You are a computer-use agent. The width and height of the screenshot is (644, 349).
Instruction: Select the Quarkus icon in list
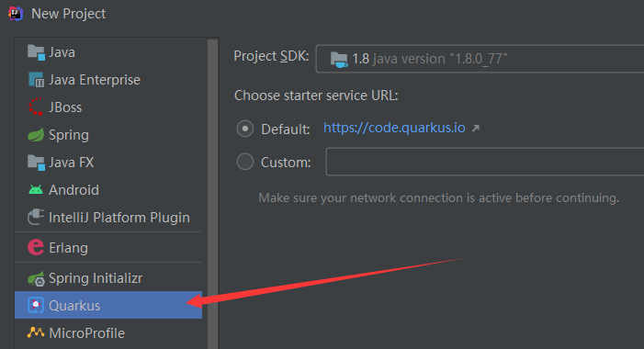[x=36, y=305]
